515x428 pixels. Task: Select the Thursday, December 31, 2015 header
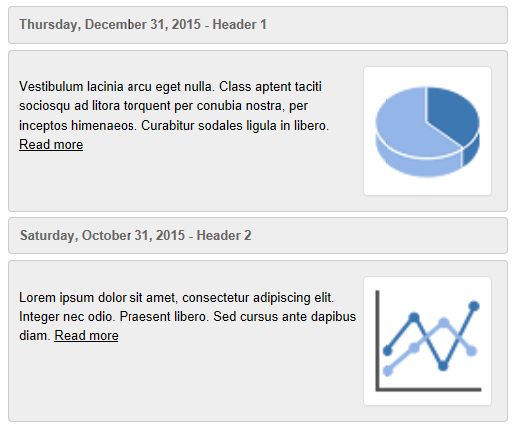tap(258, 25)
